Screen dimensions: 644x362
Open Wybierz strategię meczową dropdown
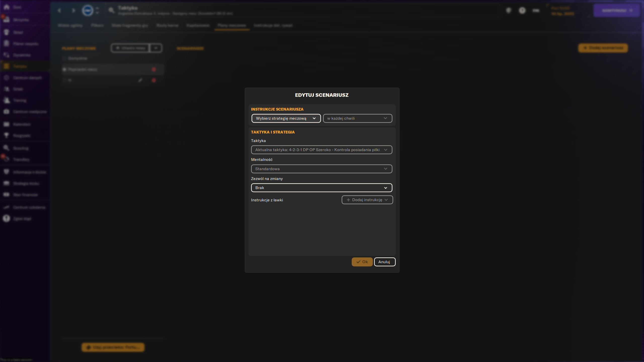(x=286, y=118)
